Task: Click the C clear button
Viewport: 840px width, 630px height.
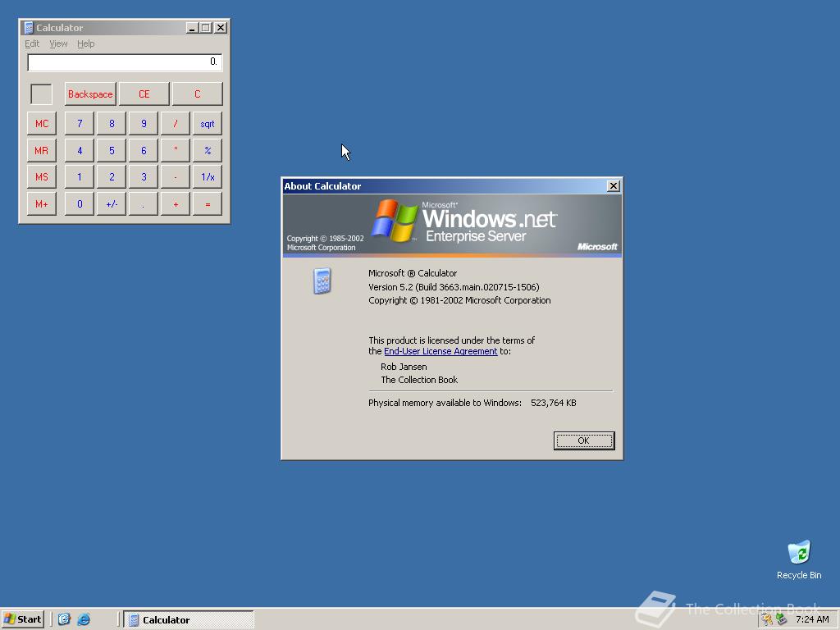Action: (x=197, y=94)
